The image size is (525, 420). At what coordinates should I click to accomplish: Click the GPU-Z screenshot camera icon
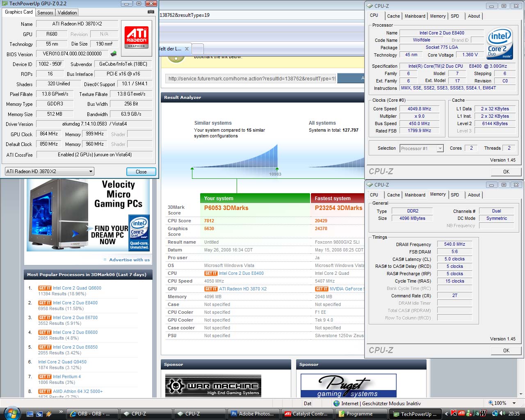click(151, 12)
